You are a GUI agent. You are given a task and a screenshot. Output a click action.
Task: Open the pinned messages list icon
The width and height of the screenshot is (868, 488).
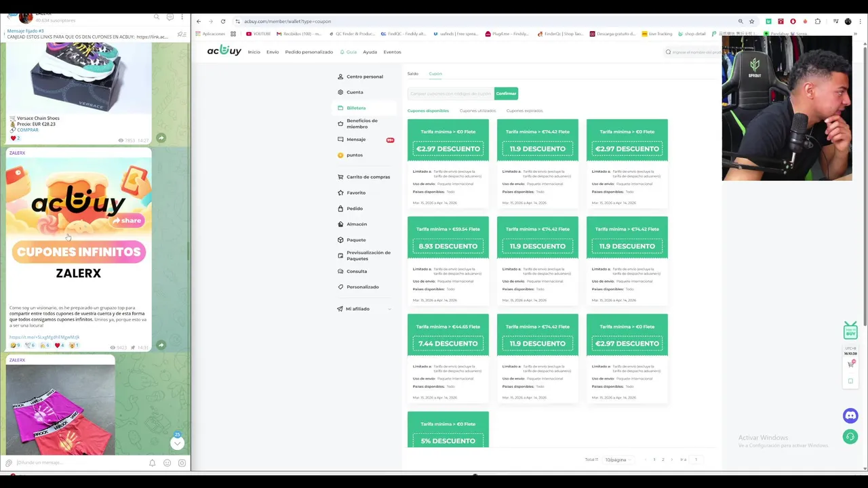tap(181, 34)
